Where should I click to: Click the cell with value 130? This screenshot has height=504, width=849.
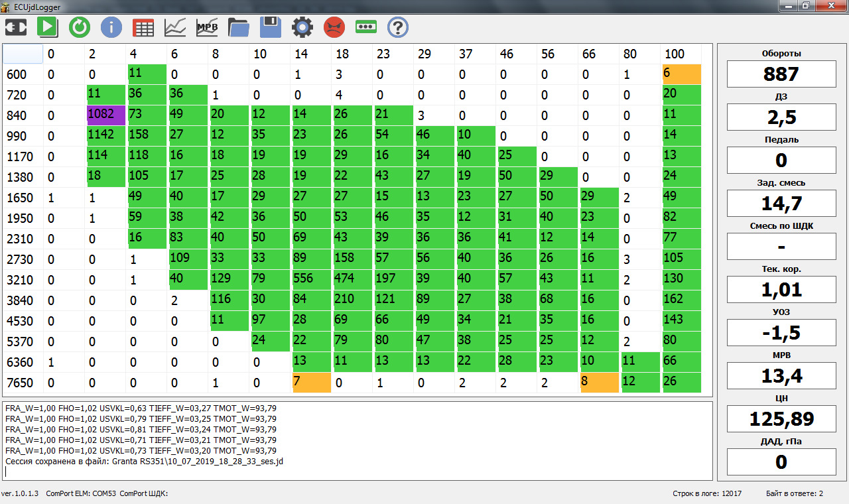(x=682, y=280)
